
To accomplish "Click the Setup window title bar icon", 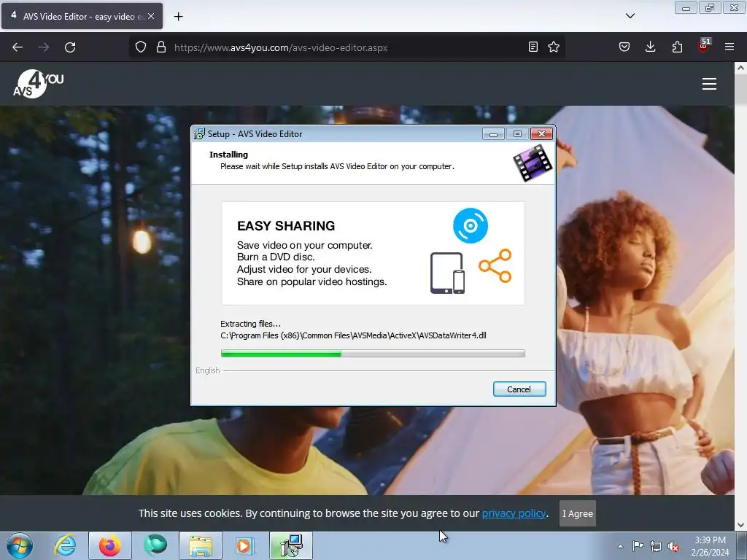I will tap(198, 134).
